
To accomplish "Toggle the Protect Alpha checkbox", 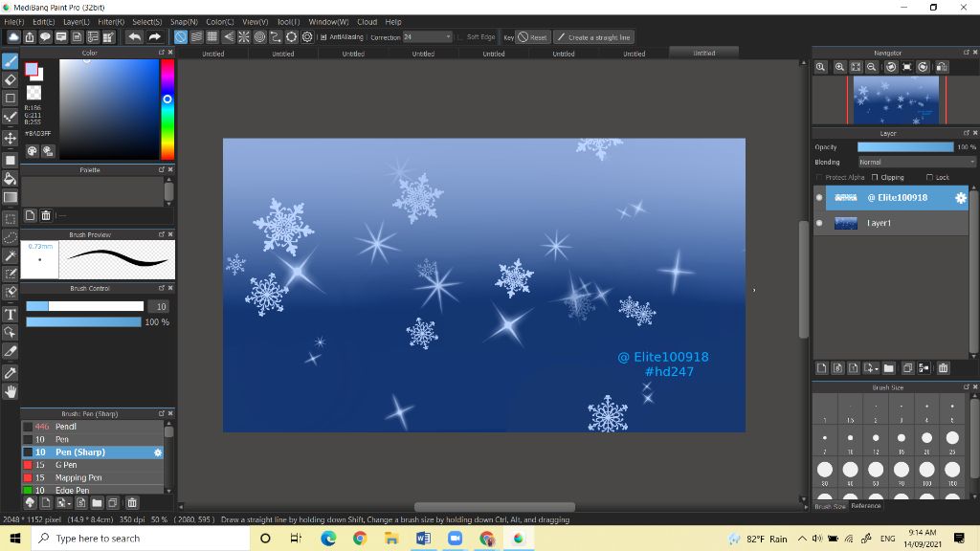I will (x=819, y=177).
